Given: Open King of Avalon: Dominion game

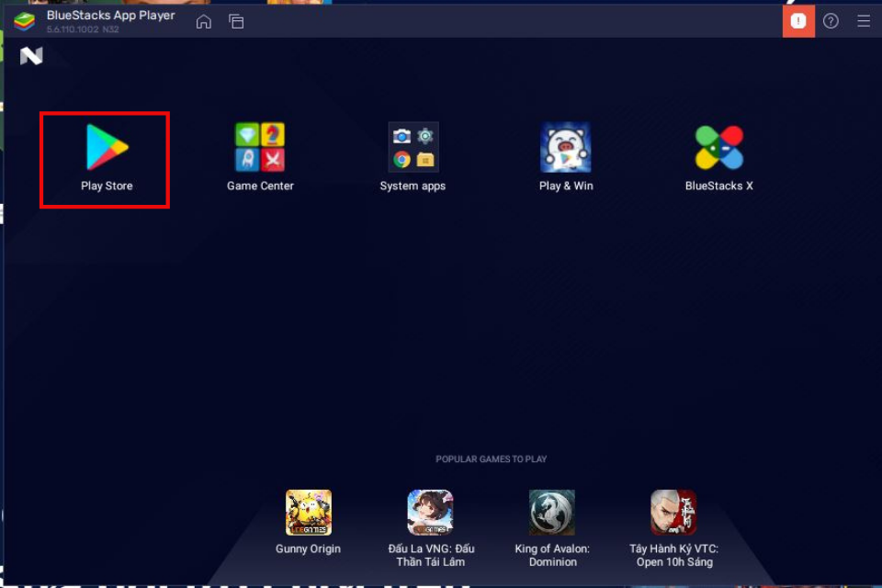Looking at the screenshot, I should tap(552, 512).
